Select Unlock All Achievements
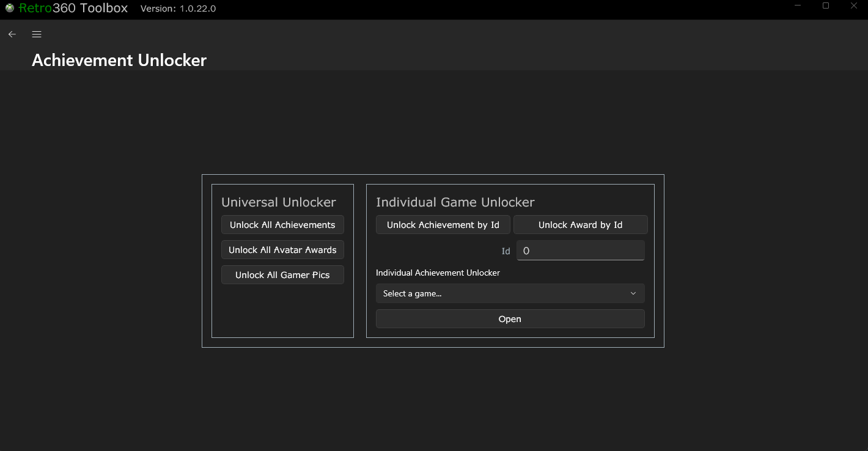Image resolution: width=868 pixels, height=451 pixels. point(282,225)
